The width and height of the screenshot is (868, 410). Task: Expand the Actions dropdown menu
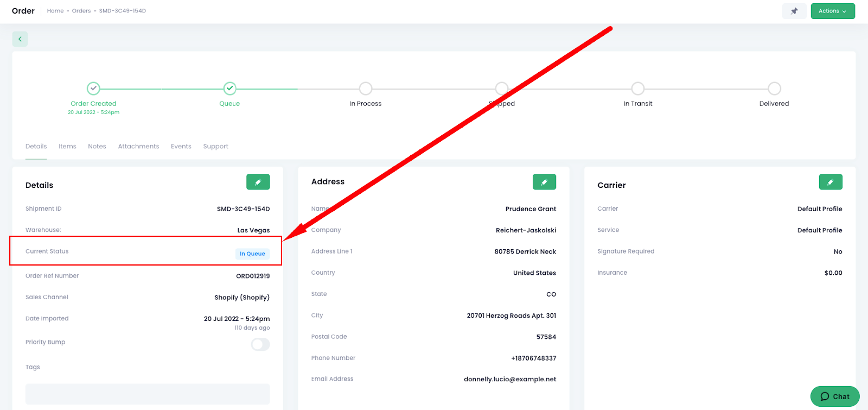tap(833, 11)
